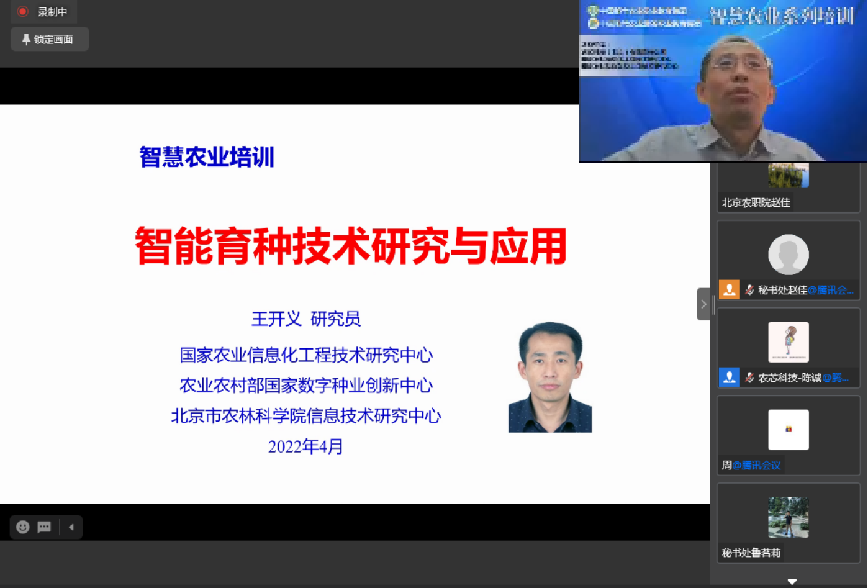Select the 秘书处鲁茗莉 participant tile

[788, 523]
